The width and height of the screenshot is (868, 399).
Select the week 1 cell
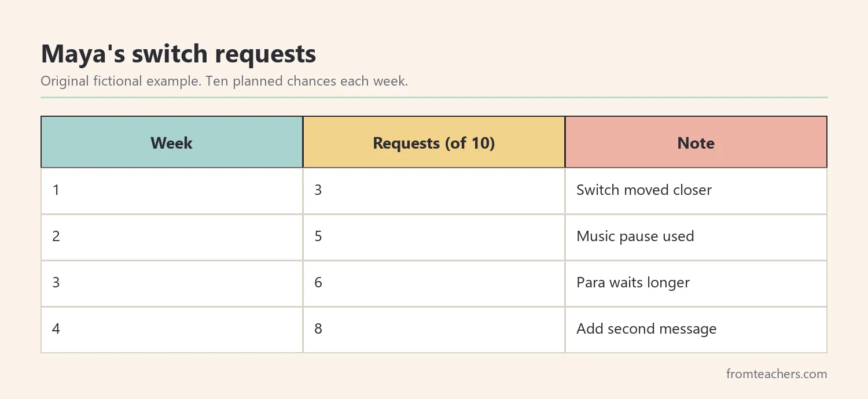click(x=172, y=191)
